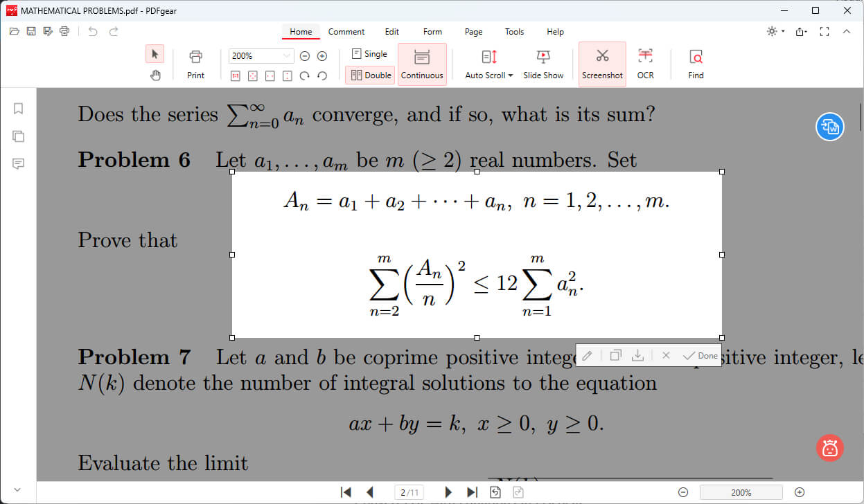Open the zoom percentage dropdown
The height and width of the screenshot is (504, 864).
tap(287, 55)
